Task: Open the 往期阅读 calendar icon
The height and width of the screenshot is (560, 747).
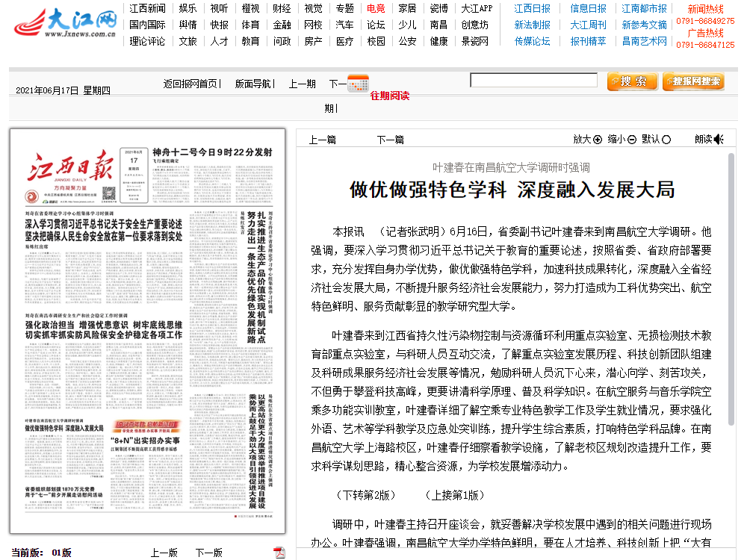Action: click(x=359, y=83)
